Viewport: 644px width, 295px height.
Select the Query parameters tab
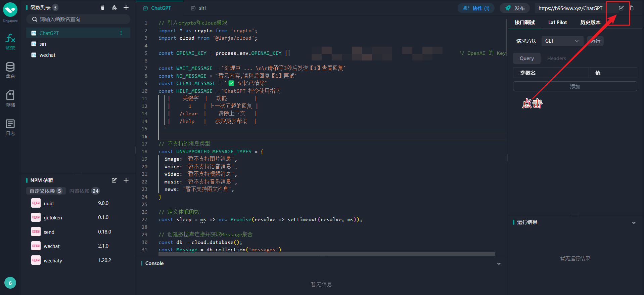(526, 58)
